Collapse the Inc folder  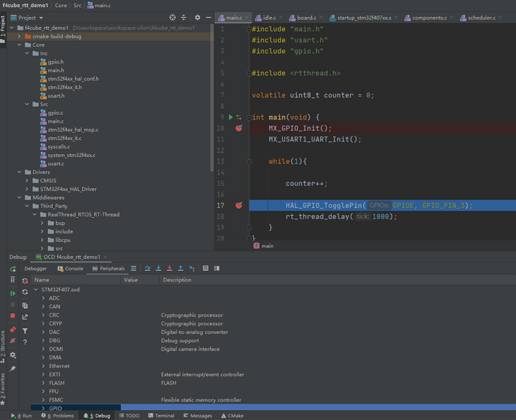click(27, 53)
